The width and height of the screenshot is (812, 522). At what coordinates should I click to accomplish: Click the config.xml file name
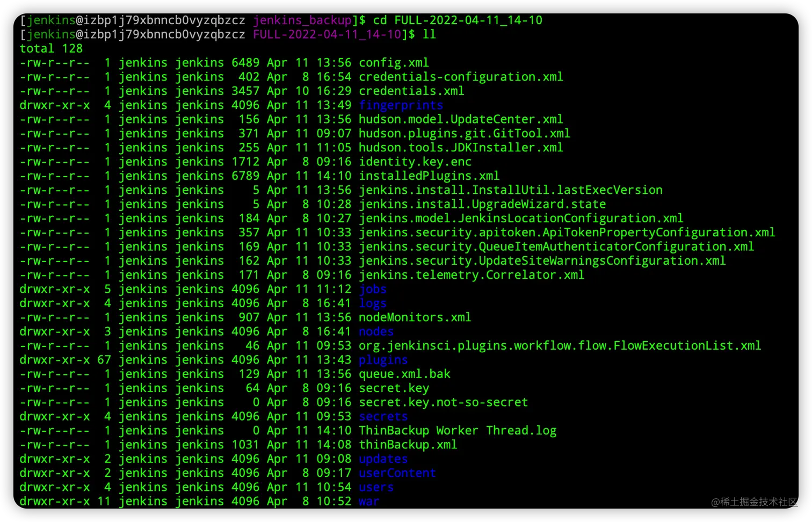[394, 63]
